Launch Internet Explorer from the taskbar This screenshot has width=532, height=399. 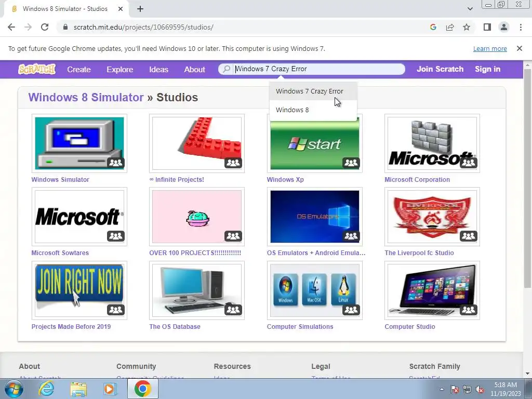(46, 389)
